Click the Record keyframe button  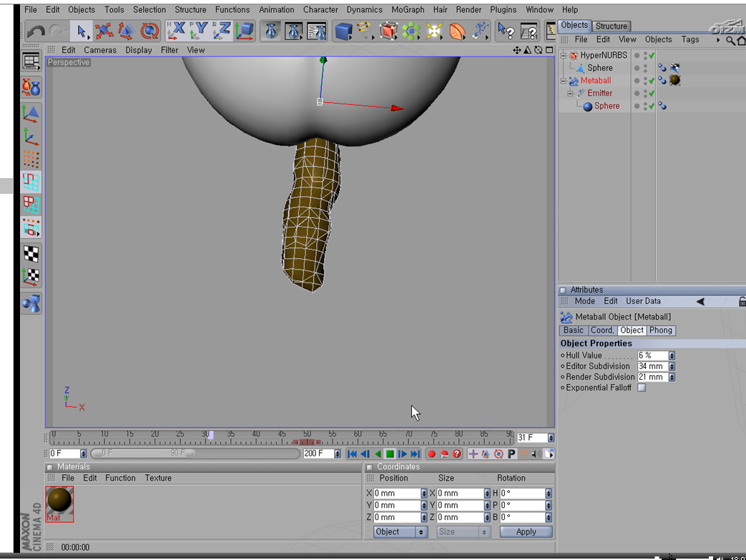(x=431, y=454)
